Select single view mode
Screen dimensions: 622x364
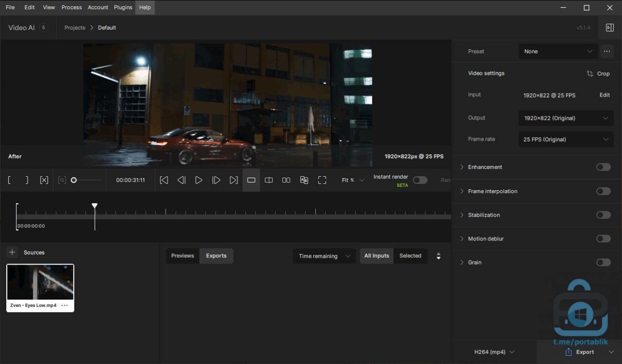[x=251, y=180]
